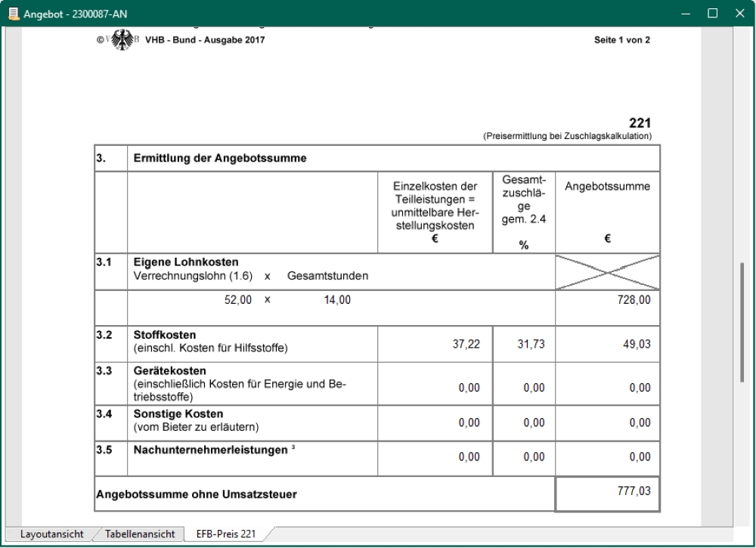Click the Stoffkosten row label
The height and width of the screenshot is (548, 756).
click(164, 335)
